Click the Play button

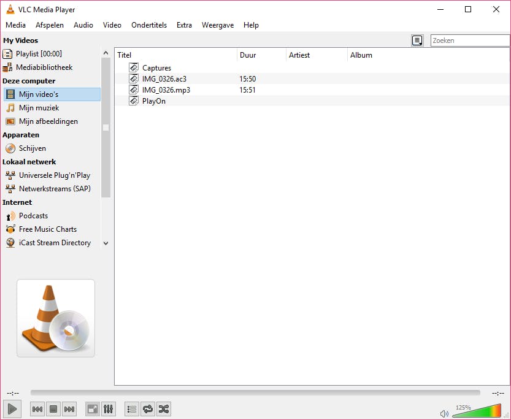pos(12,408)
